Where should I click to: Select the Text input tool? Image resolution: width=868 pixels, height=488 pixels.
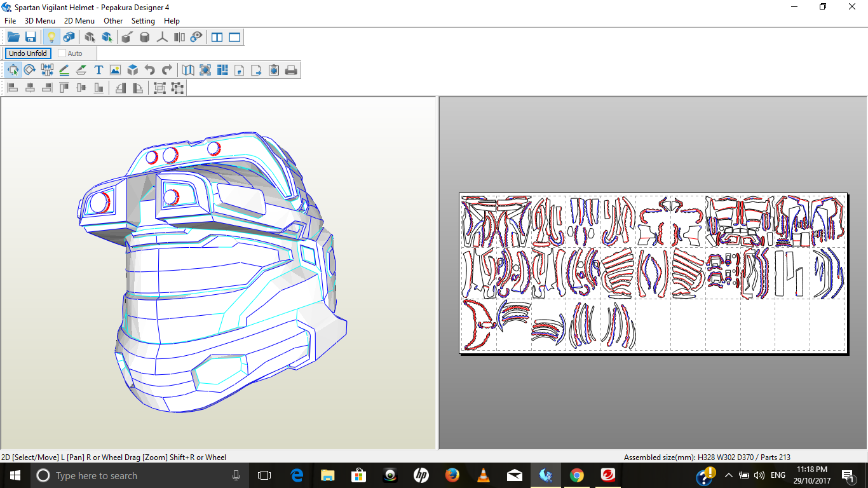click(x=98, y=70)
